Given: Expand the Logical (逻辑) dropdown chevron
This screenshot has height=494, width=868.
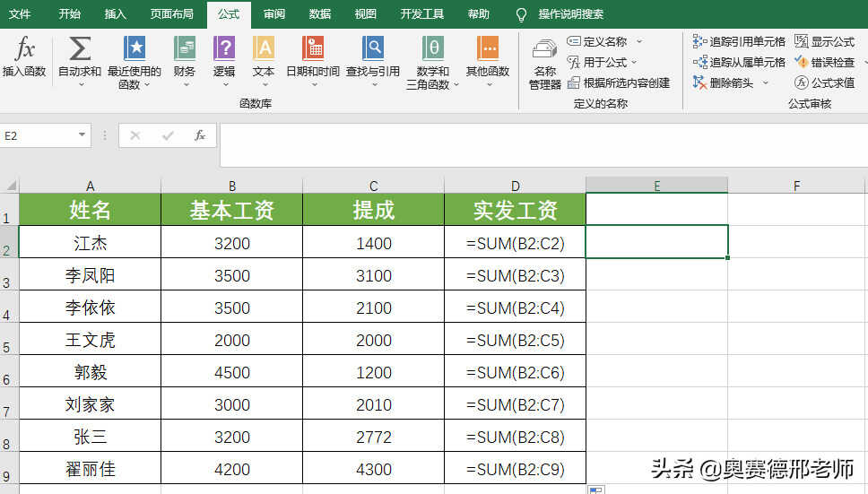Looking at the screenshot, I should click(x=225, y=84).
